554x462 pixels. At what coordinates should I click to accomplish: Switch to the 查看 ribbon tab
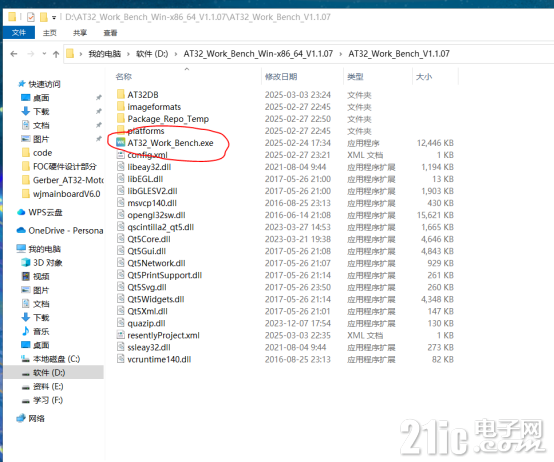click(x=110, y=33)
